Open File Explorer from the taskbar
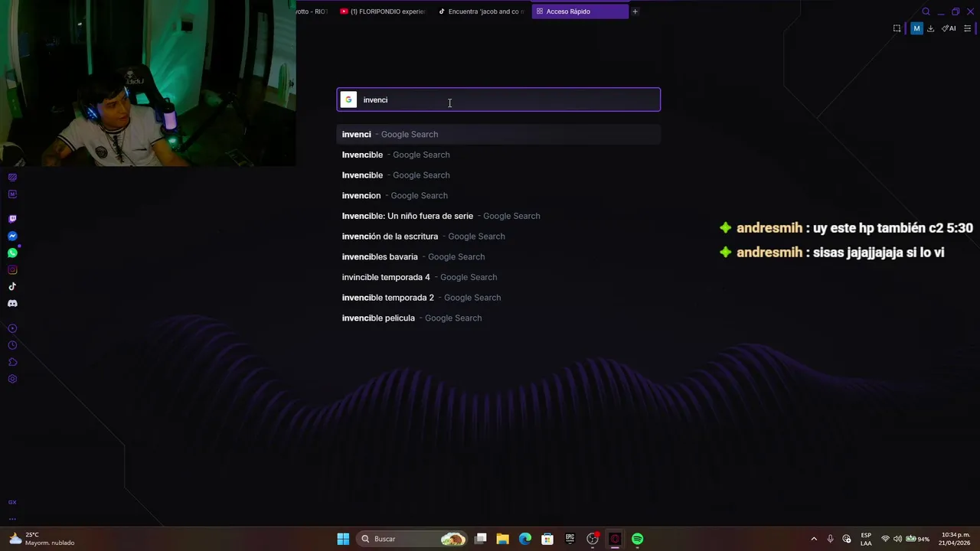This screenshot has height=551, width=980. [x=503, y=539]
